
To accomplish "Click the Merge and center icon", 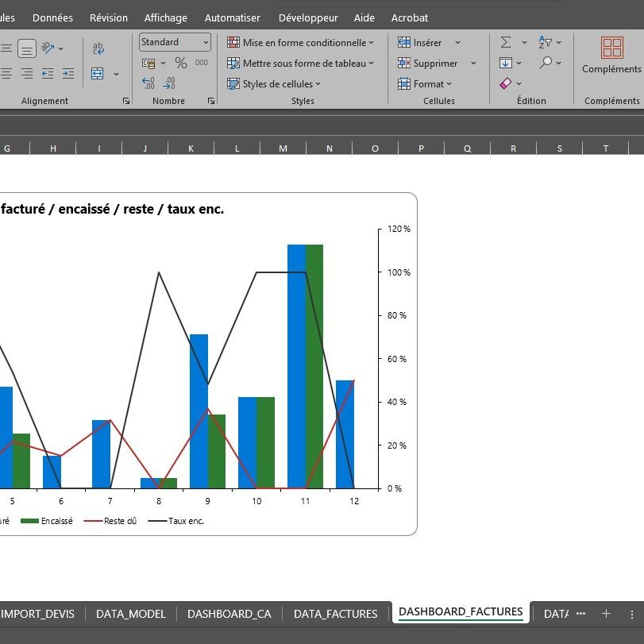I will (x=98, y=73).
